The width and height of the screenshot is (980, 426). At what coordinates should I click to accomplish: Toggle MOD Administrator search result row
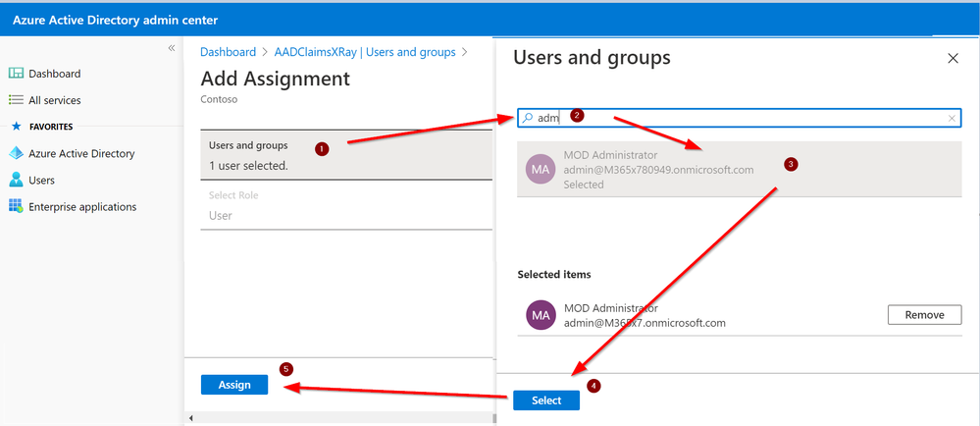pyautogui.click(x=740, y=170)
